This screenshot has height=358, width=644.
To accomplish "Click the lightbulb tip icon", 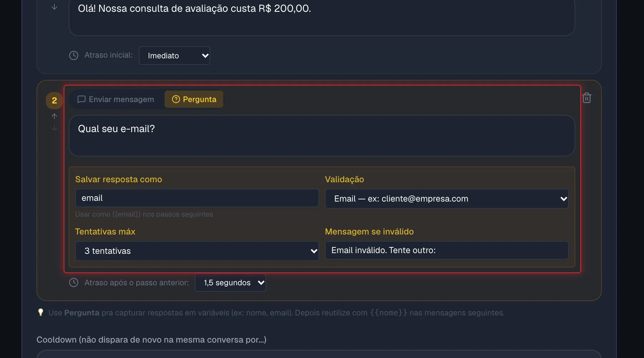I will [x=41, y=313].
